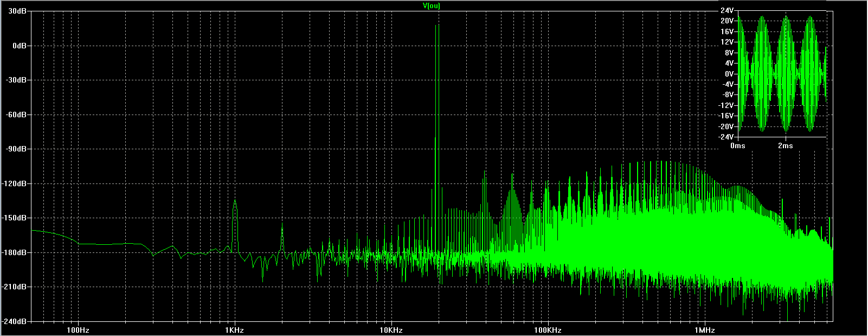The image size is (868, 336).
Task: Click the -90dB axis label
Action: pyautogui.click(x=16, y=149)
